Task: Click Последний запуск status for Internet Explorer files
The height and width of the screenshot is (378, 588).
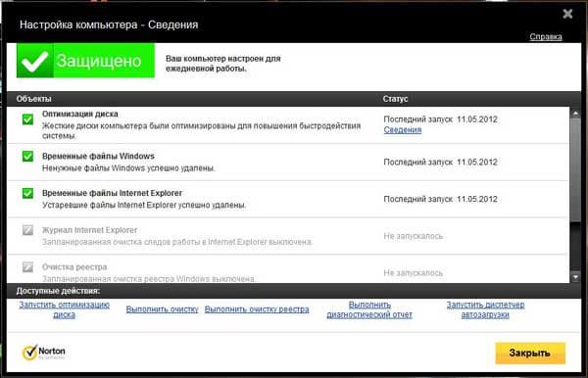Action: [x=440, y=199]
